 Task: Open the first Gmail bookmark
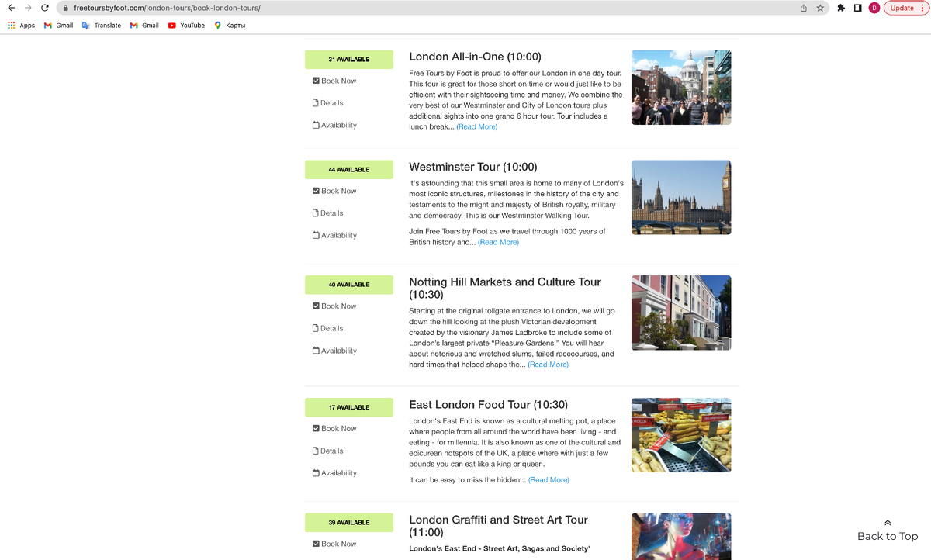[58, 25]
